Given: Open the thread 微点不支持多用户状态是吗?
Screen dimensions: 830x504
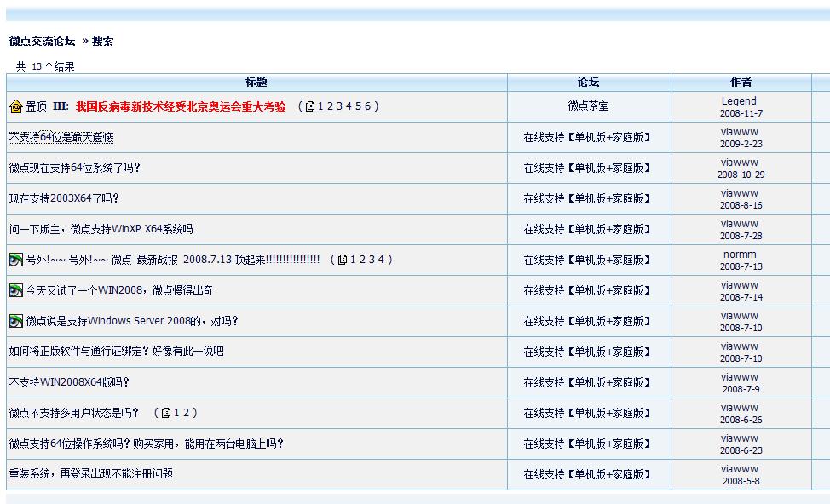Looking at the screenshot, I should coord(74,413).
